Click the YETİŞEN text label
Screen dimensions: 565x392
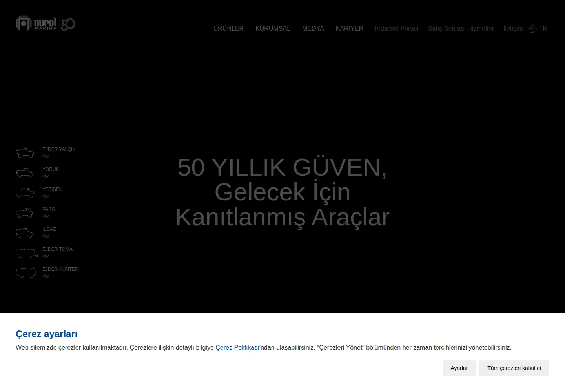53,189
